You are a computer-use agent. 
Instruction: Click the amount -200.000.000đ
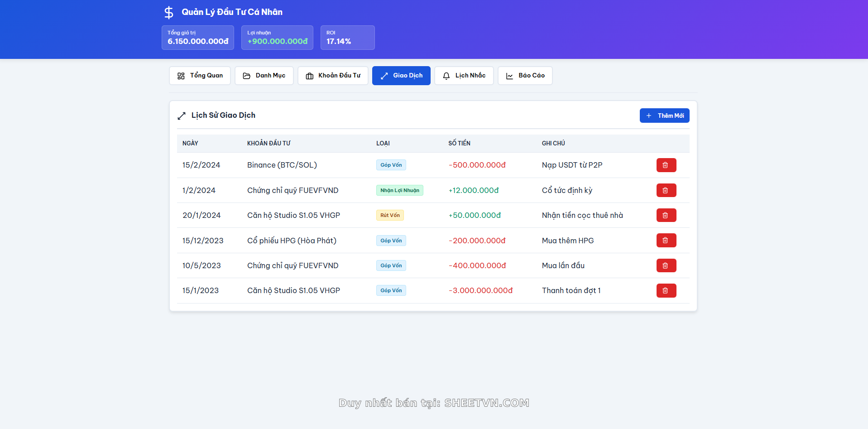[477, 241]
